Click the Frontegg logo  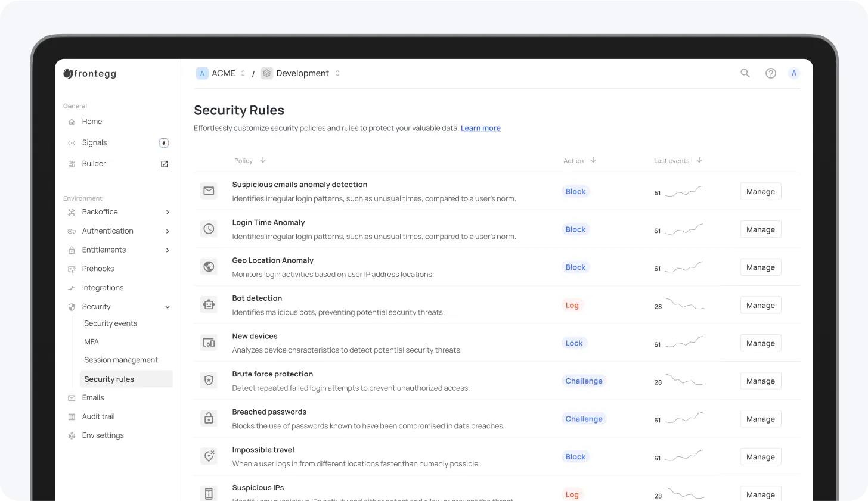pyautogui.click(x=90, y=74)
